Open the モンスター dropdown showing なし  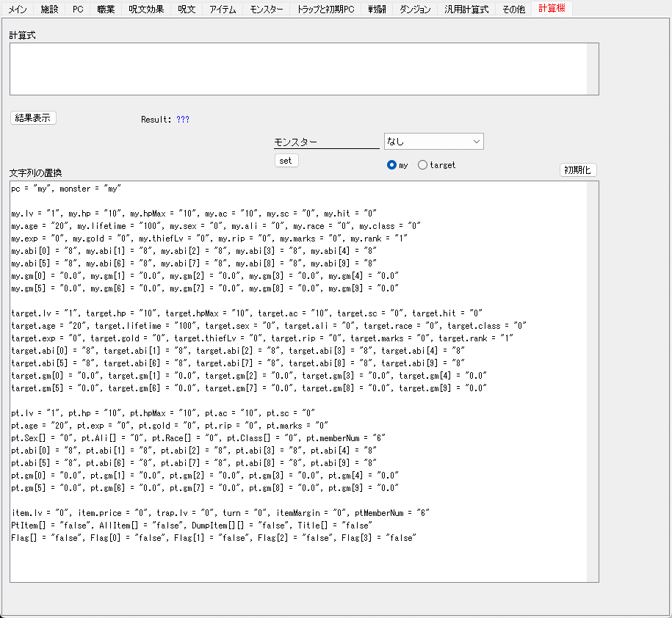pos(434,142)
